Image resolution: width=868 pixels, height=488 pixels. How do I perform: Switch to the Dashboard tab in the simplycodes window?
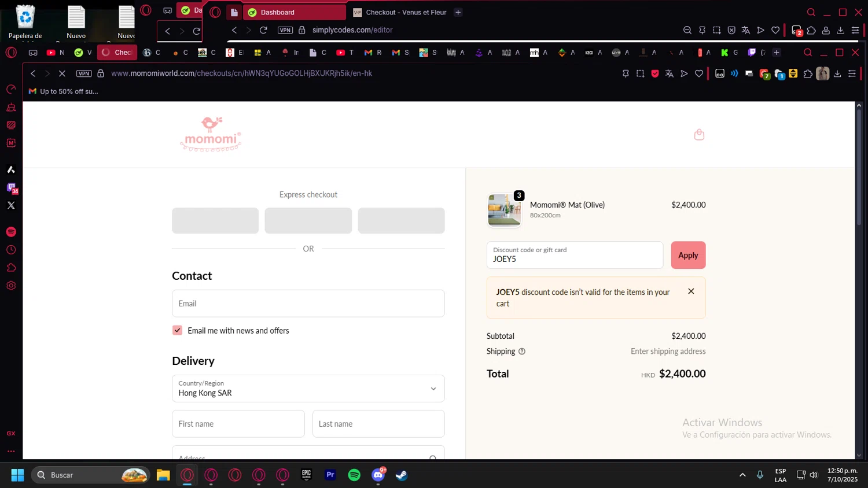294,12
